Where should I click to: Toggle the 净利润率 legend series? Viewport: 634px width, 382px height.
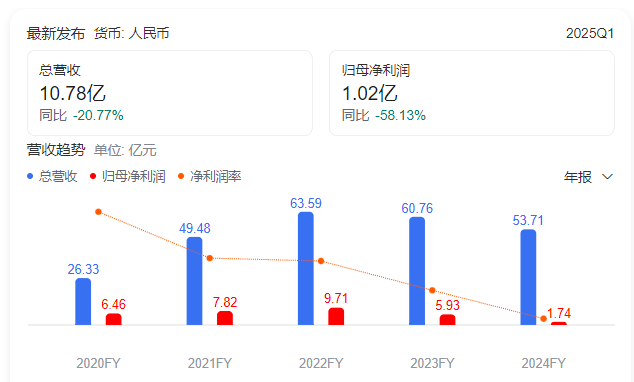210,176
